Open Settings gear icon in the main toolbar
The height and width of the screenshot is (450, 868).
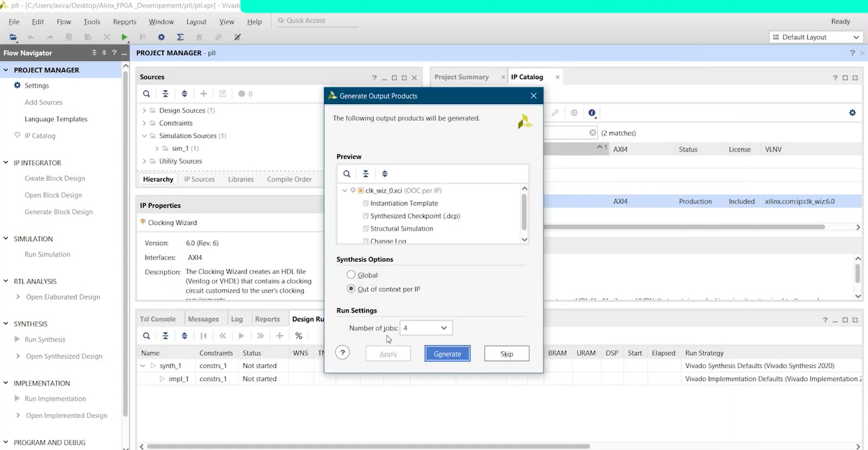pyautogui.click(x=161, y=37)
